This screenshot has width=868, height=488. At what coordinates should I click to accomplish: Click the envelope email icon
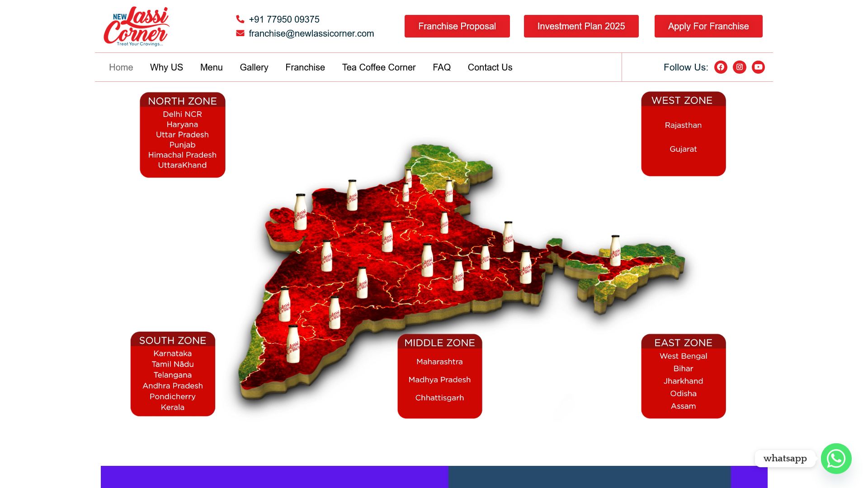click(x=240, y=33)
